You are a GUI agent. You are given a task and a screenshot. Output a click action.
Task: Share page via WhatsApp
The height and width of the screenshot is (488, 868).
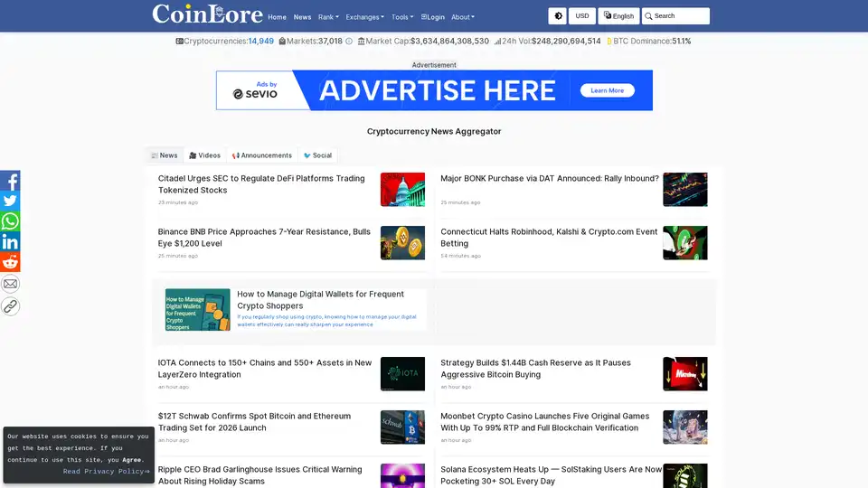click(10, 221)
